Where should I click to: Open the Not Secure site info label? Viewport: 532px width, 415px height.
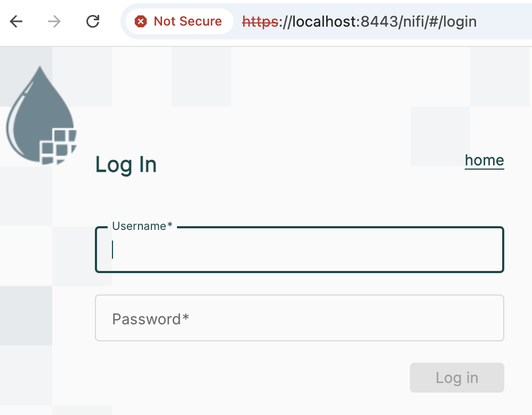point(187,21)
